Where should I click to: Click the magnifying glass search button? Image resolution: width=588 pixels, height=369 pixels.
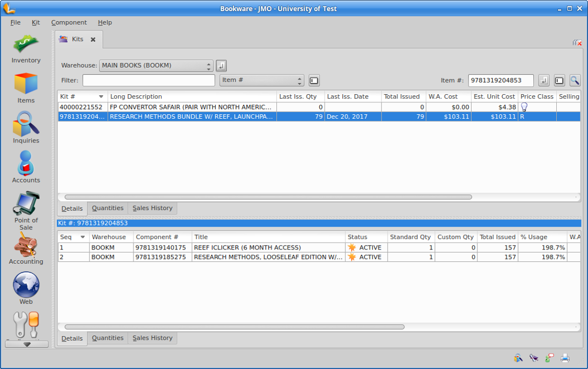click(574, 80)
